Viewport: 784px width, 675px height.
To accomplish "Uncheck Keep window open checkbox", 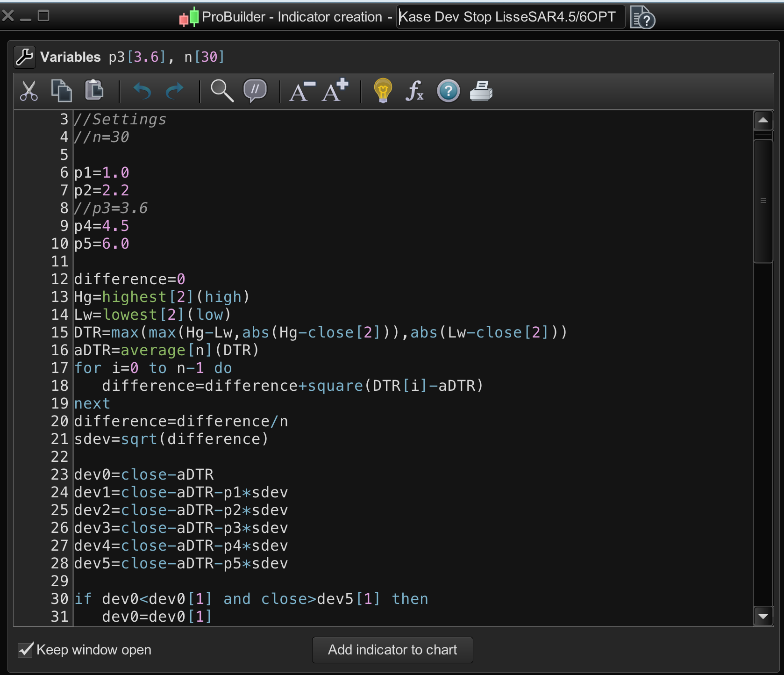I will 25,649.
